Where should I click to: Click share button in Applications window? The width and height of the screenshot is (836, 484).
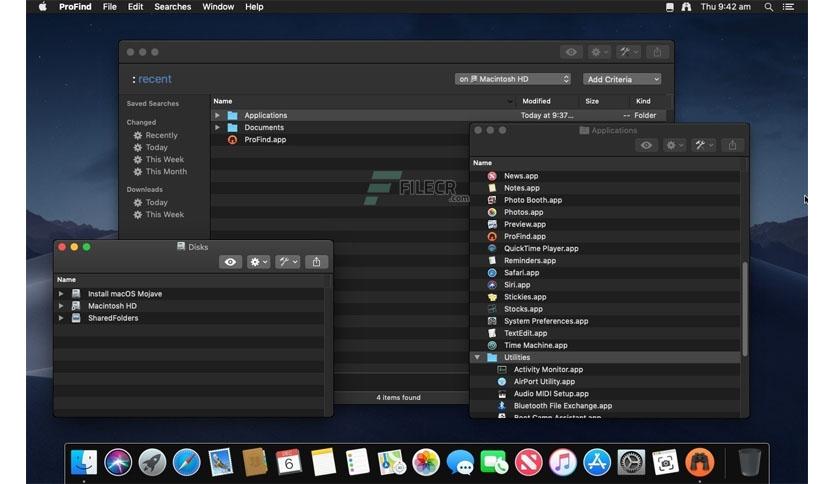click(733, 145)
